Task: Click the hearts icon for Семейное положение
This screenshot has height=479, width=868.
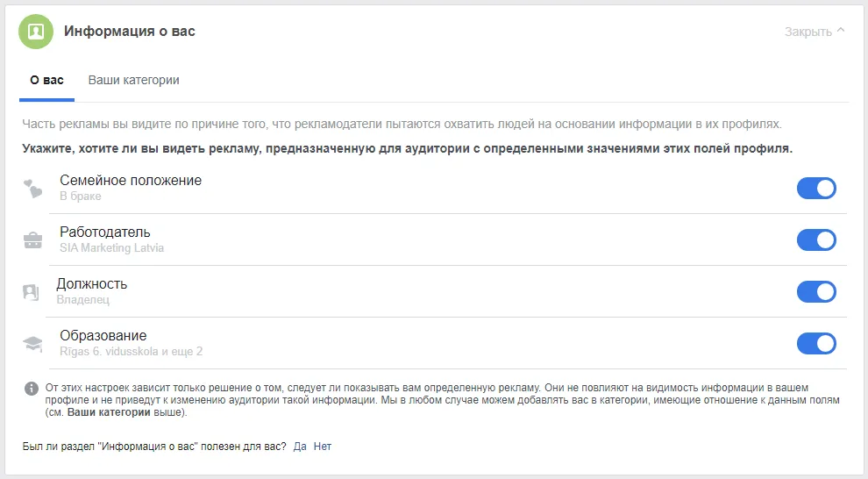Action: coord(32,189)
